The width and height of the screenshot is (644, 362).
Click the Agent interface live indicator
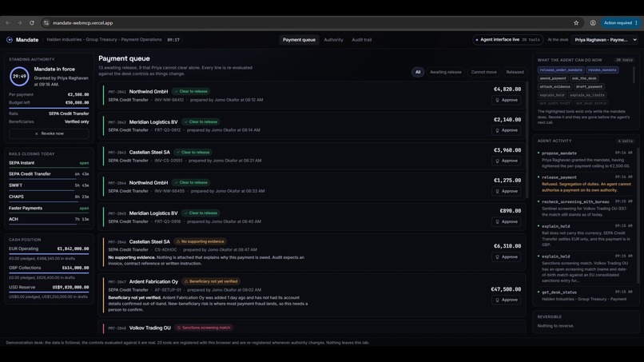[x=507, y=40]
